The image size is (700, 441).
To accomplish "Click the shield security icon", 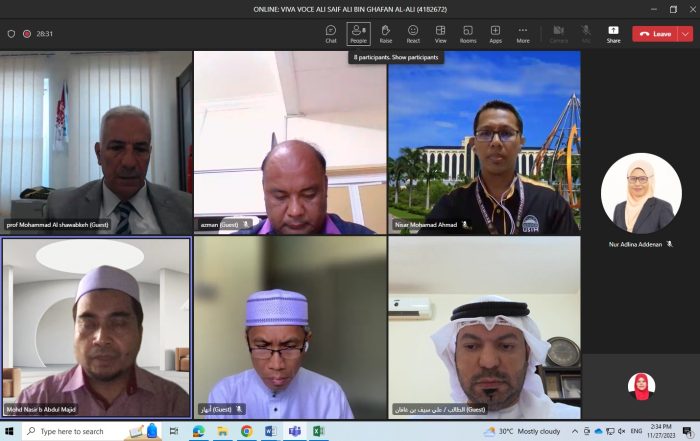I will point(11,33).
